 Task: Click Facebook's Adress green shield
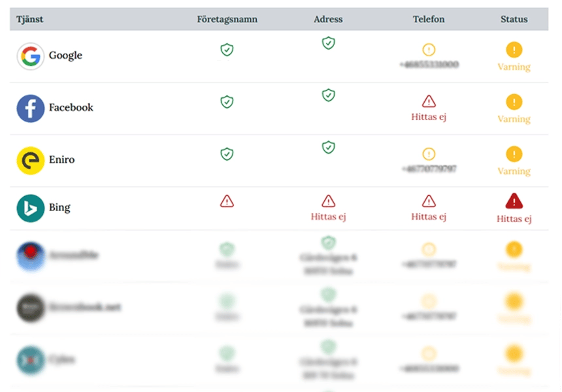pos(328,95)
